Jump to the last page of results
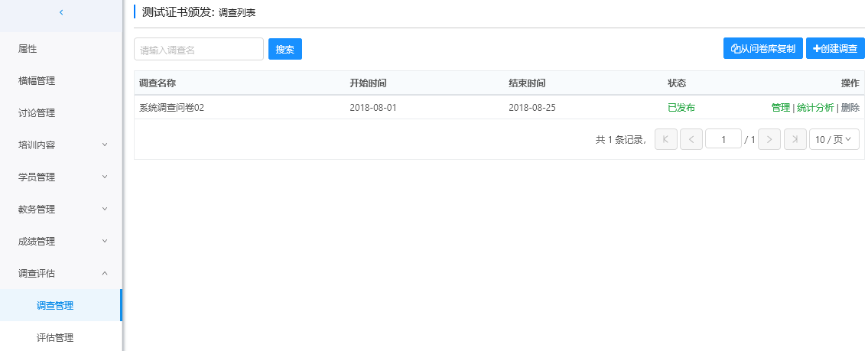The height and width of the screenshot is (351, 868). 795,139
